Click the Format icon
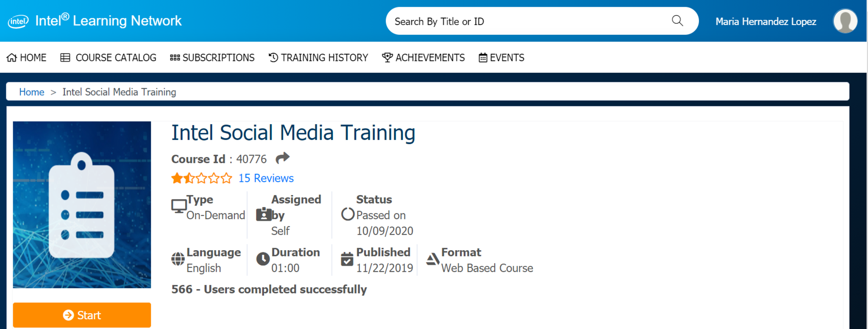 pyautogui.click(x=432, y=259)
